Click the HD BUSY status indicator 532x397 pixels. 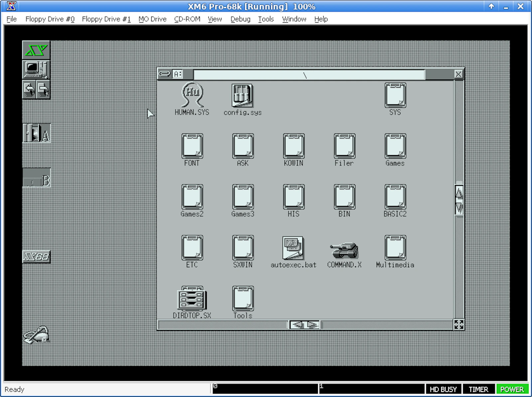point(443,389)
